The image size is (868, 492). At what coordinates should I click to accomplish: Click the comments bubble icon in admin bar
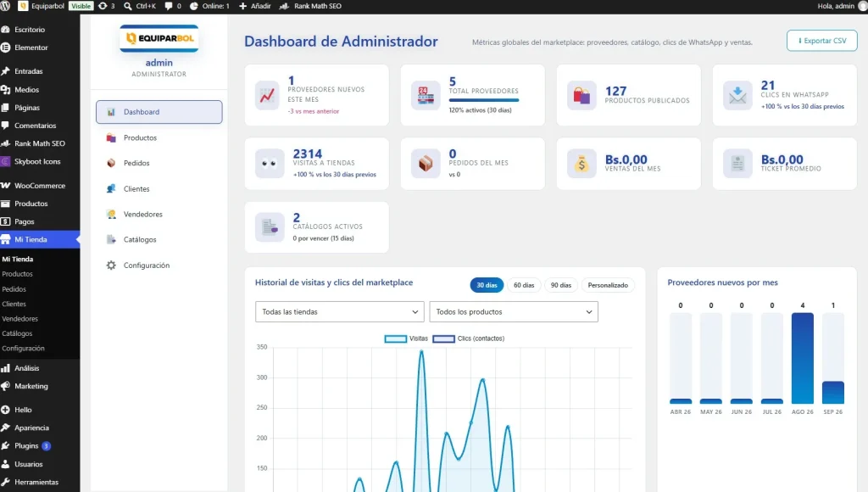[169, 6]
